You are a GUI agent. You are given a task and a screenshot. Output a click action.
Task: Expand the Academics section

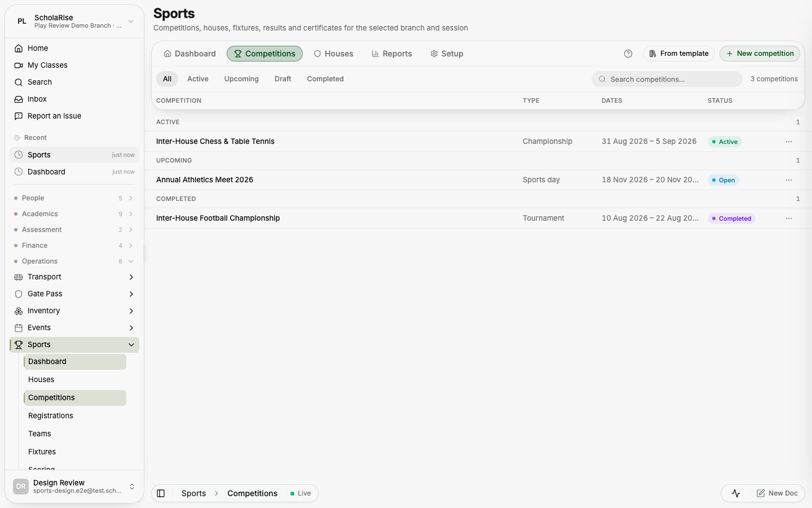coord(74,214)
